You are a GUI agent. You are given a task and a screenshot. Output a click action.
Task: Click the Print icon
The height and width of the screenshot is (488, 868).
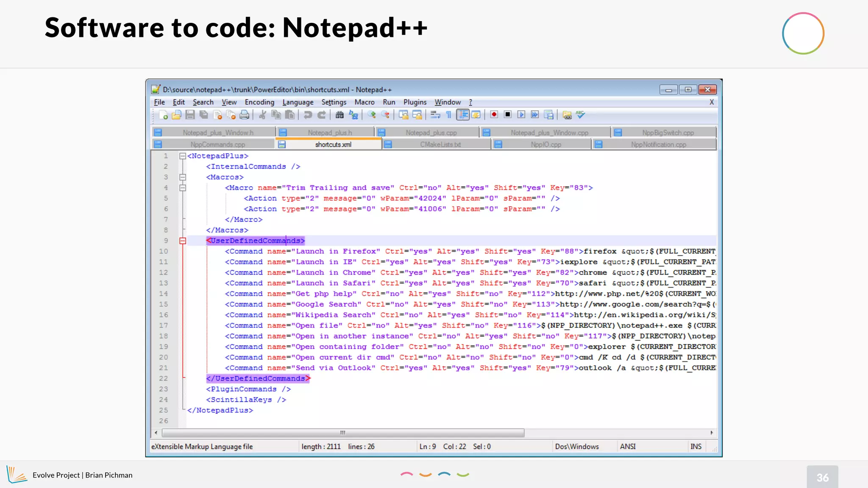tap(245, 115)
